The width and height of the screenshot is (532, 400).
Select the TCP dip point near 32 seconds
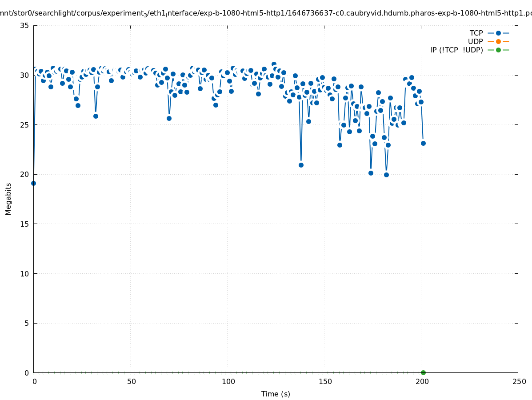click(x=96, y=116)
